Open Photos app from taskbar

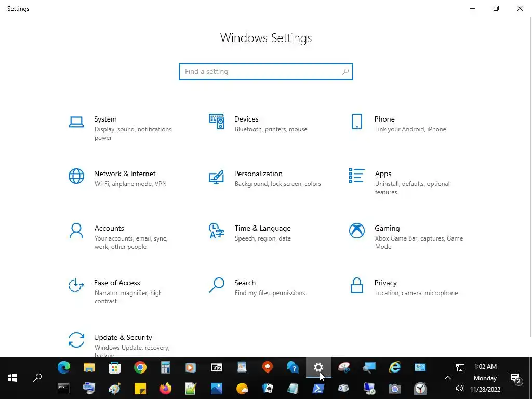pyautogui.click(x=217, y=389)
